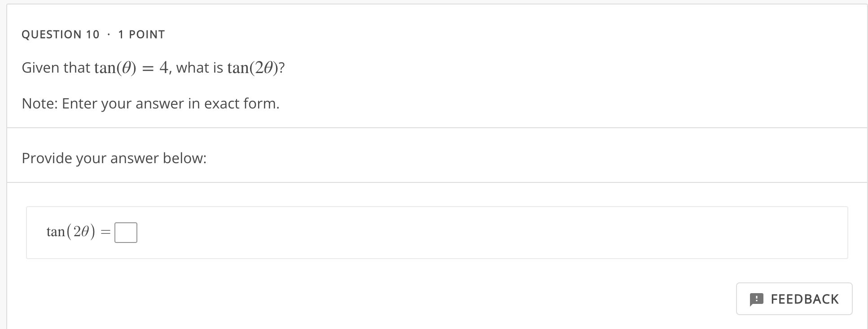Image resolution: width=868 pixels, height=329 pixels.
Task: Click the exclamation mark inside the feedback icon
Action: (x=758, y=299)
